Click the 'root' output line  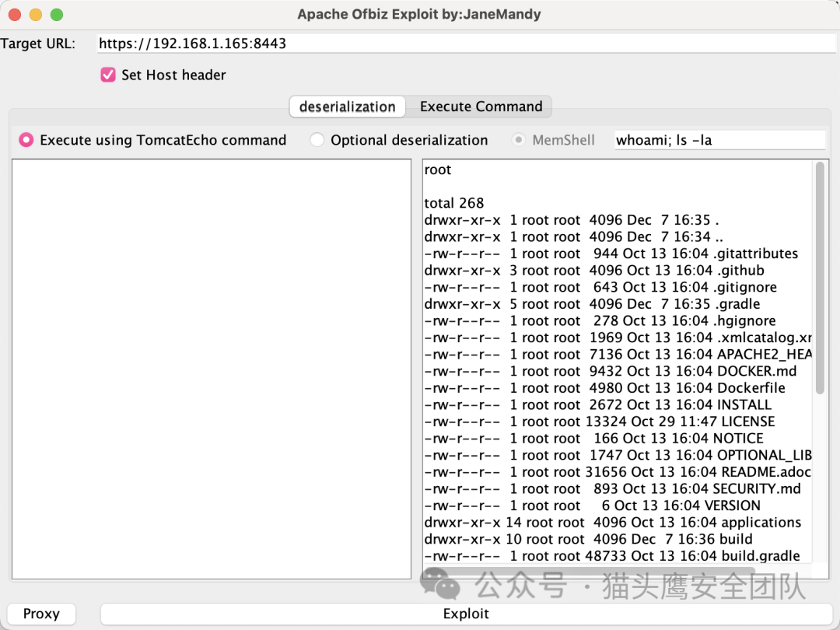click(x=438, y=170)
